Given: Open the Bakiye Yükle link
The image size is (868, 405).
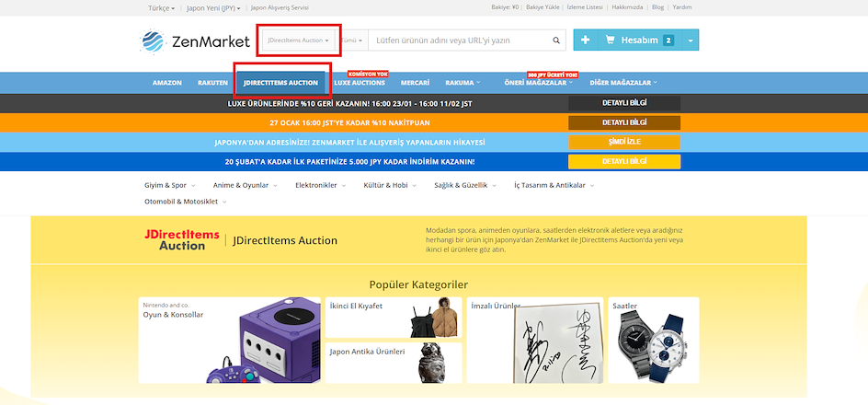Looking at the screenshot, I should (542, 7).
